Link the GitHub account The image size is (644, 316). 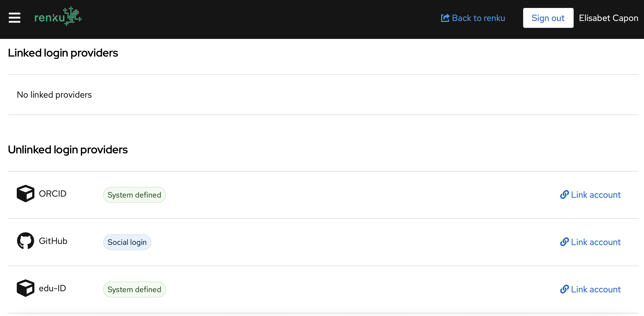pos(590,242)
